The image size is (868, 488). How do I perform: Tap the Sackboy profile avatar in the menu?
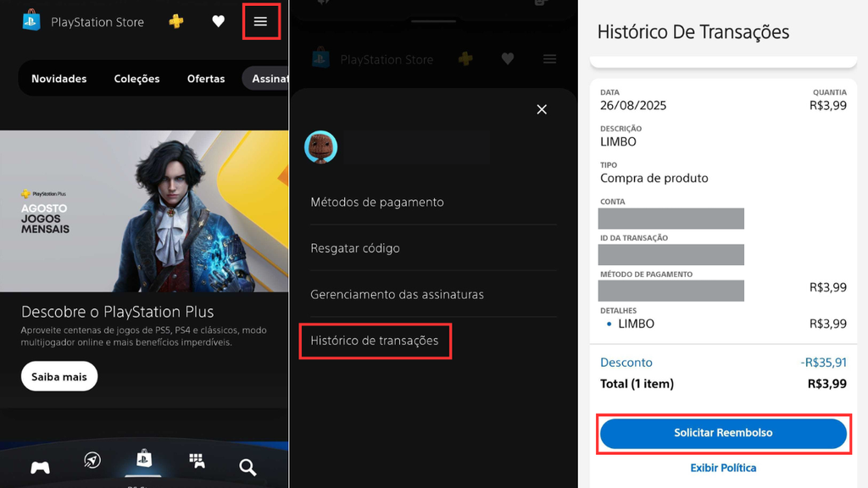[x=321, y=147]
